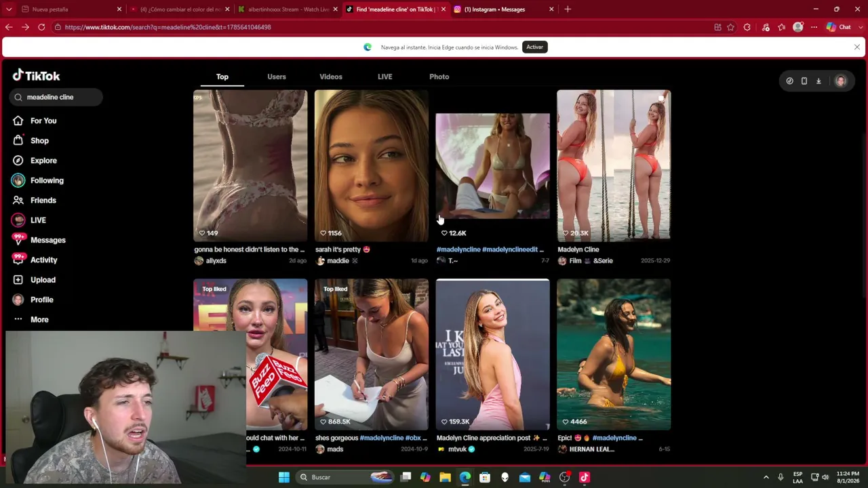Open File Explorer from the taskbar
This screenshot has width=868, height=488.
(x=446, y=477)
